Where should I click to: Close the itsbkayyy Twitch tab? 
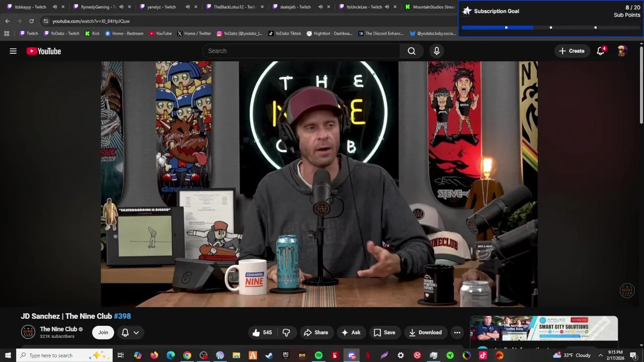(x=63, y=7)
